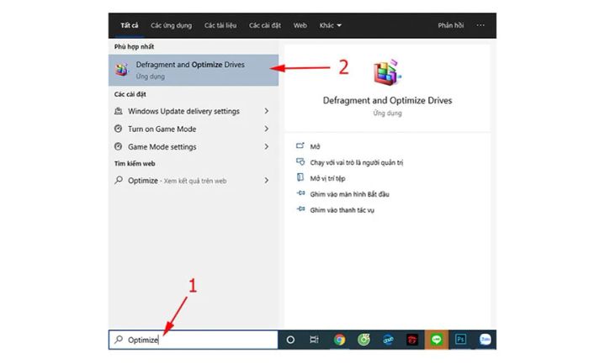This screenshot has width=589, height=364.
Task: Open the blue circular taskbar app icon
Action: [x=388, y=340]
